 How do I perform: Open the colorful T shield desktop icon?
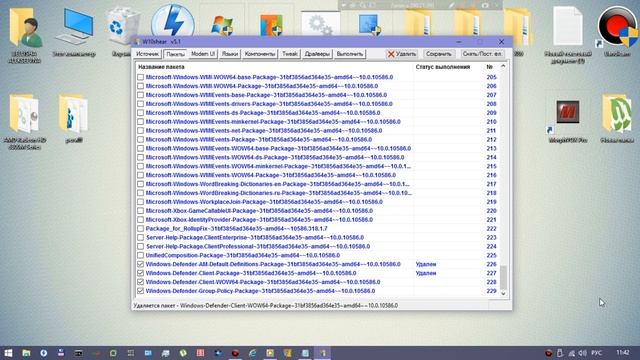click(271, 25)
